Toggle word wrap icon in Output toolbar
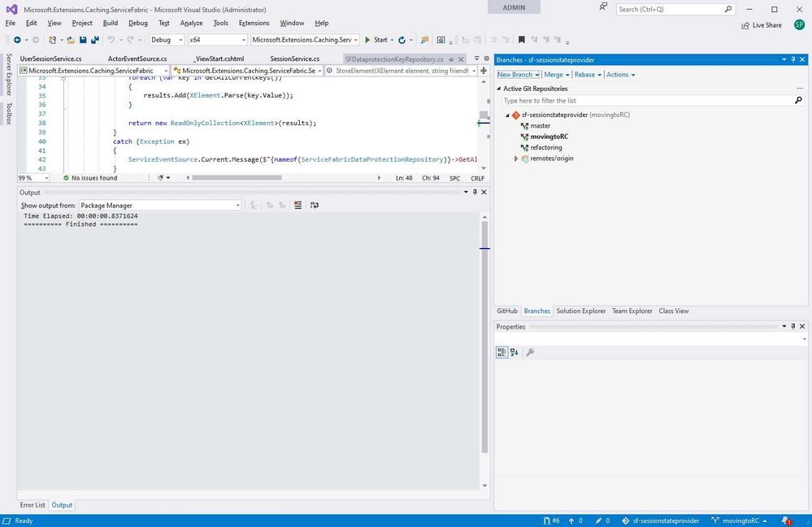 (315, 205)
